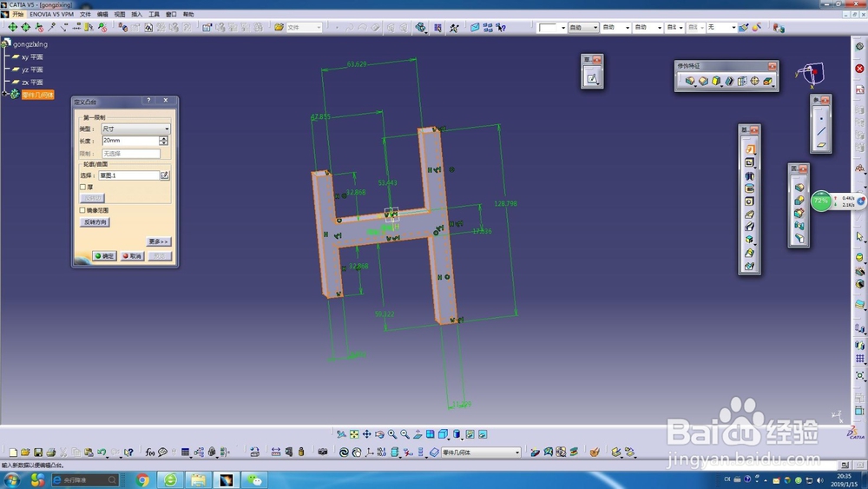The image size is (868, 489).
Task: Open the ENOVIA V5 VPM menu
Action: (51, 14)
